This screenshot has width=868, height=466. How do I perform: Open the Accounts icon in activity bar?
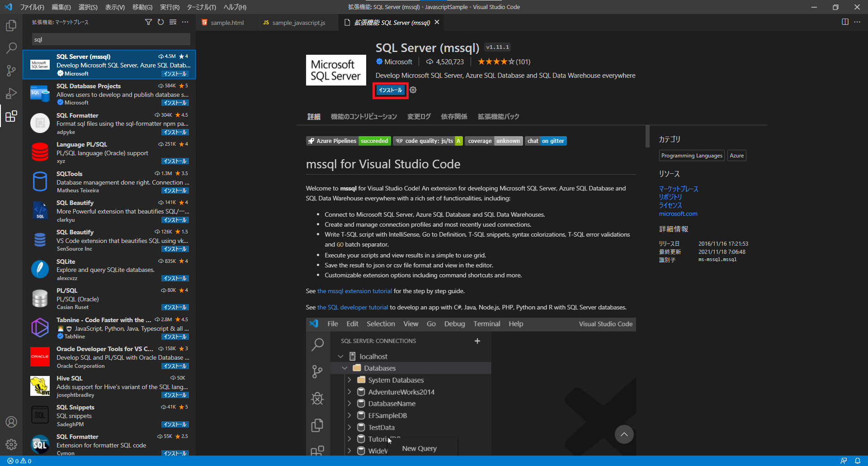click(11, 422)
